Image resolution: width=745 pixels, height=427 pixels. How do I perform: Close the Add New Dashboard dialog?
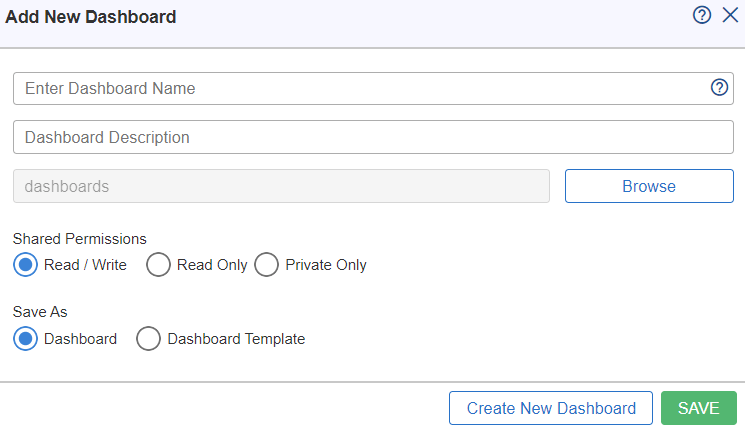tap(730, 15)
